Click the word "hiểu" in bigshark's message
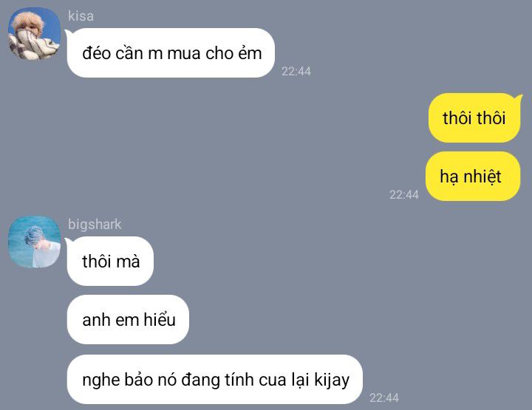 (160, 319)
